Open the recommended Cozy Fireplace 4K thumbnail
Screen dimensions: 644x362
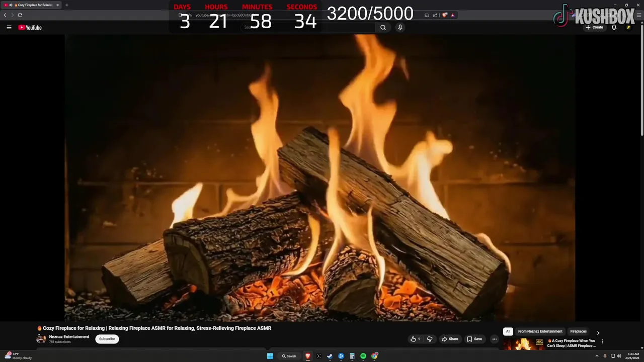[524, 344]
